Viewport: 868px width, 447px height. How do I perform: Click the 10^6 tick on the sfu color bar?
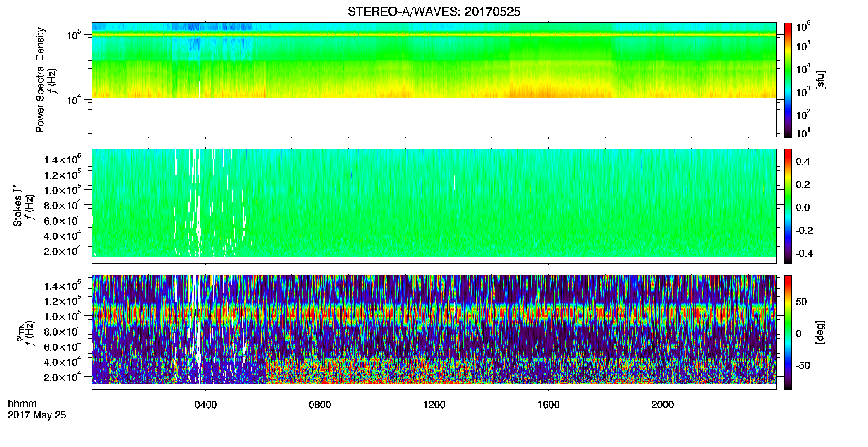click(803, 27)
